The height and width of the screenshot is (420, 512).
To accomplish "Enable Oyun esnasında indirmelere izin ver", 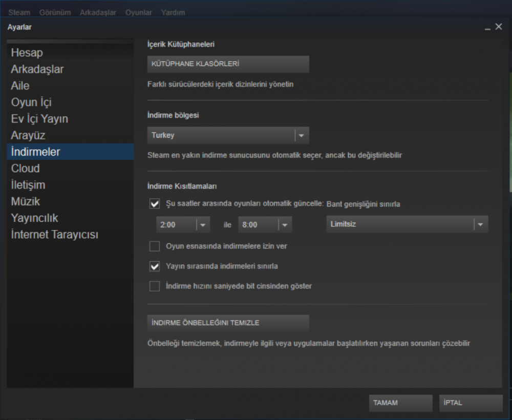I will (x=155, y=246).
